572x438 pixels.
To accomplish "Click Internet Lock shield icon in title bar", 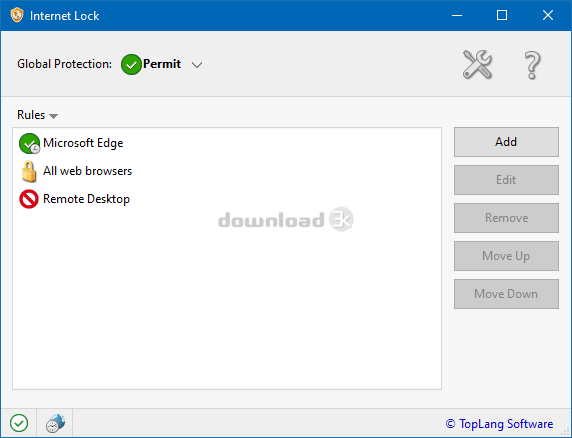I will tap(17, 15).
